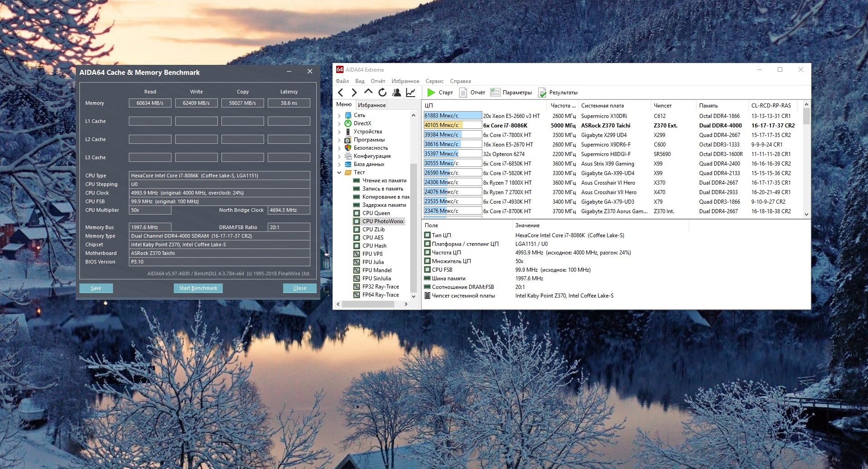The image size is (868, 469).
Task: Open Результаты from the toolbar
Action: (558, 93)
